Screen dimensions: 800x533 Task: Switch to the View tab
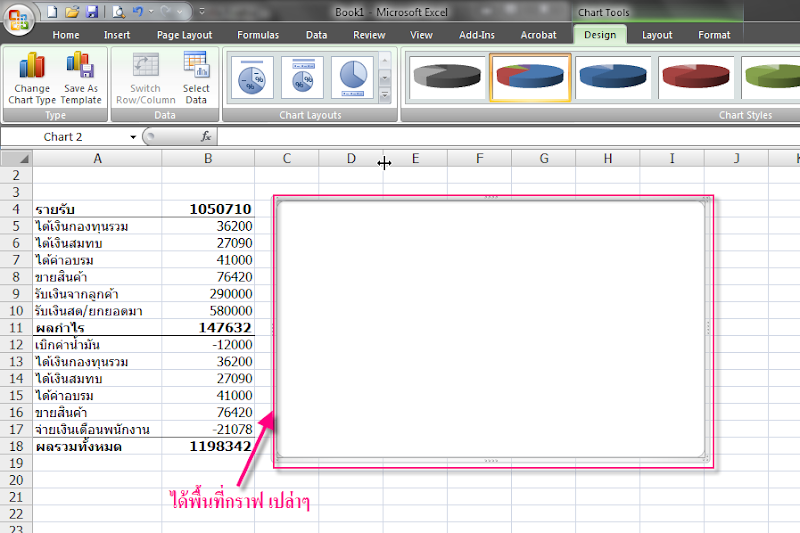[x=421, y=35]
